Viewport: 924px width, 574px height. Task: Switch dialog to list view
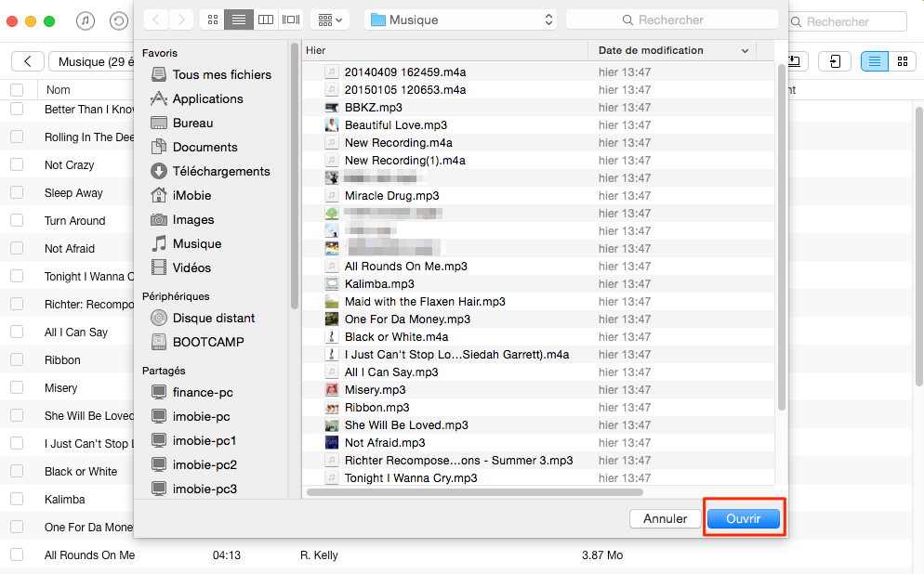tap(239, 20)
